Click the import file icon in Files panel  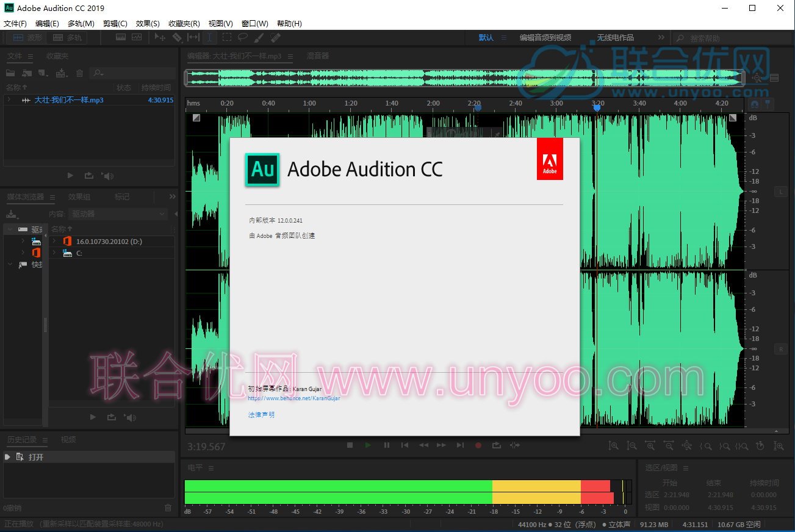pos(27,73)
